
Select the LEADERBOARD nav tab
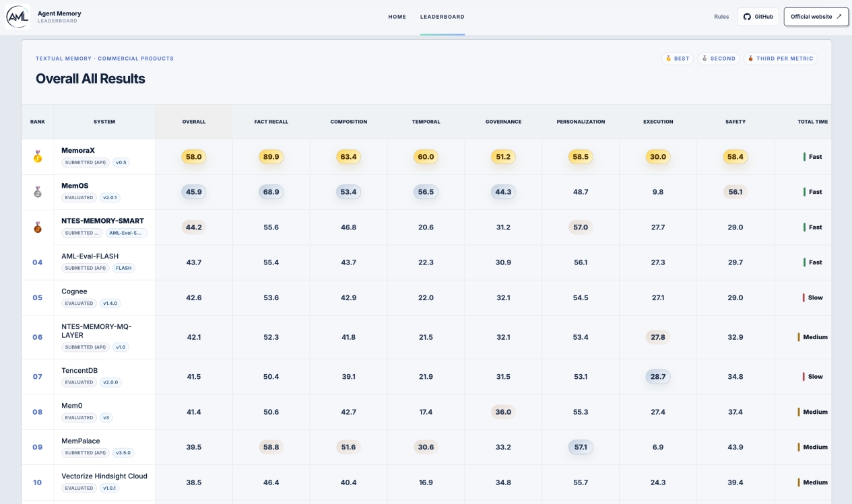(x=443, y=17)
